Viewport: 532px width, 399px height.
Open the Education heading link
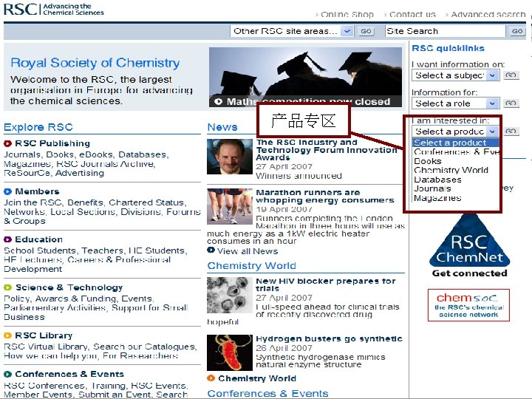pyautogui.click(x=38, y=239)
